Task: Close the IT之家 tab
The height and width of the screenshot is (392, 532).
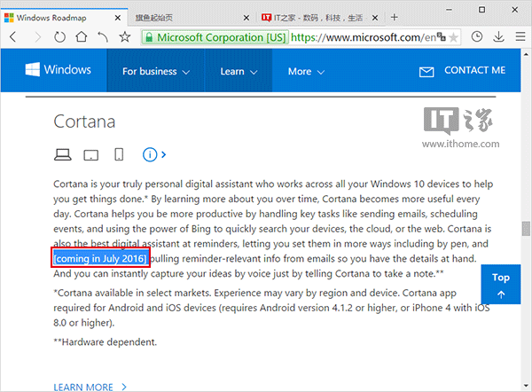Action: pyautogui.click(x=374, y=18)
